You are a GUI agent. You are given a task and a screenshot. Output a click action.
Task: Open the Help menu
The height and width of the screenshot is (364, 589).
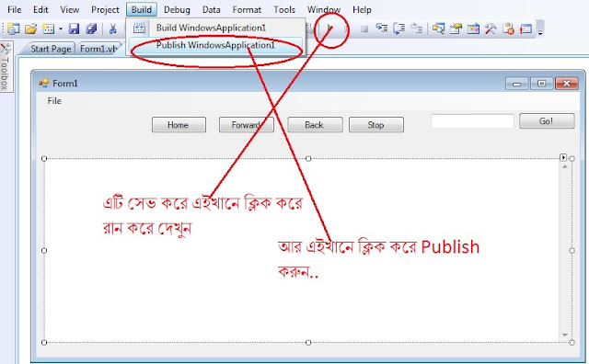tap(362, 10)
